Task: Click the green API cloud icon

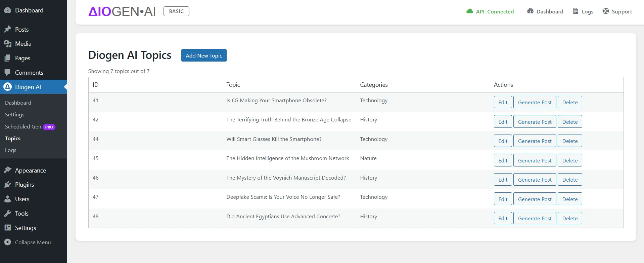Action: [470, 11]
